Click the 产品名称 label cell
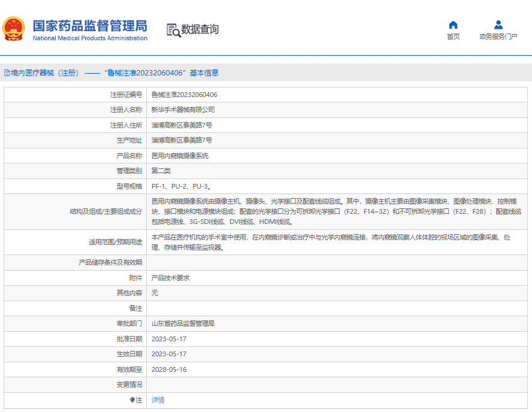532x412 pixels. click(75, 156)
